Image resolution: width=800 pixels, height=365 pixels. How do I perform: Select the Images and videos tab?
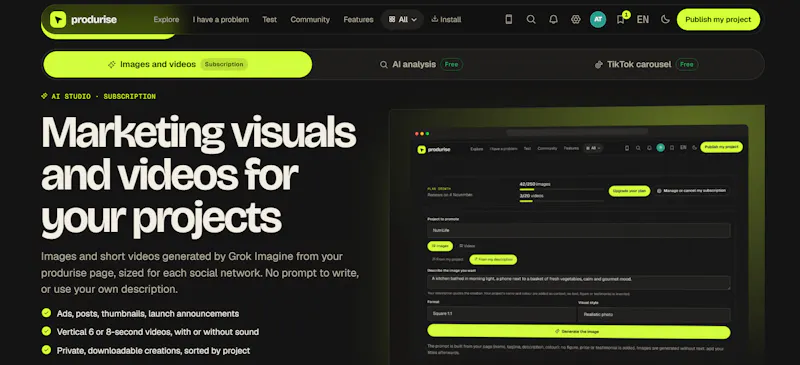click(178, 64)
